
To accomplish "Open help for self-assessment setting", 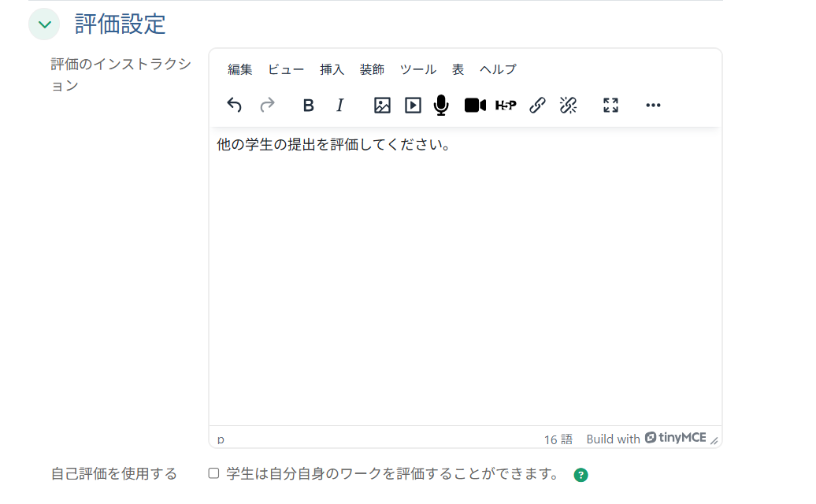I will point(580,475).
